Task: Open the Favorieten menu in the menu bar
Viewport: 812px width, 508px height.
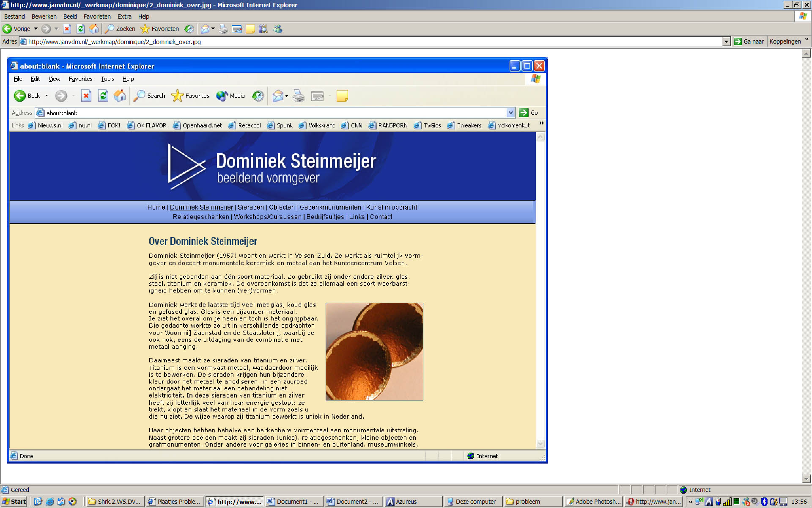Action: [97, 17]
